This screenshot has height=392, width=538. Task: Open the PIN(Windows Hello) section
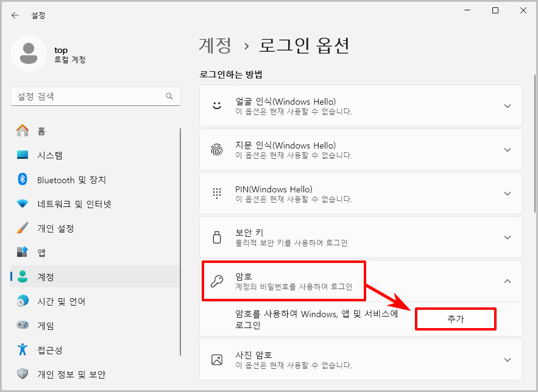point(508,193)
